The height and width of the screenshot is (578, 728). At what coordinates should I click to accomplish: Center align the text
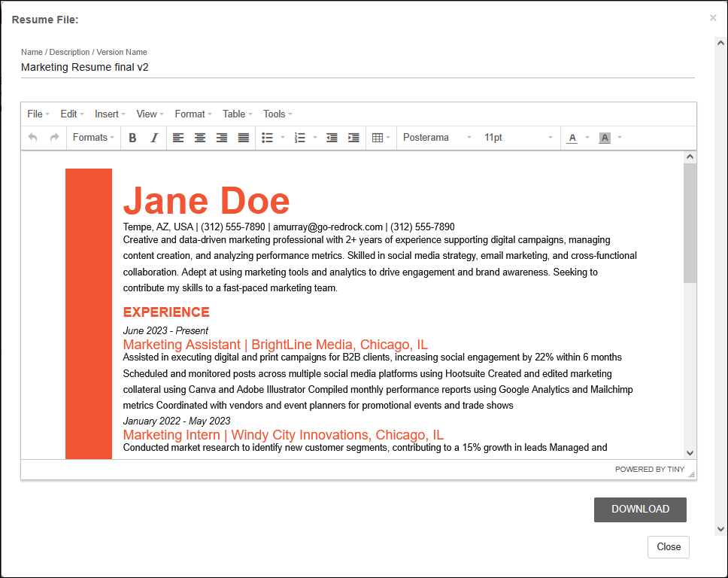tap(200, 138)
